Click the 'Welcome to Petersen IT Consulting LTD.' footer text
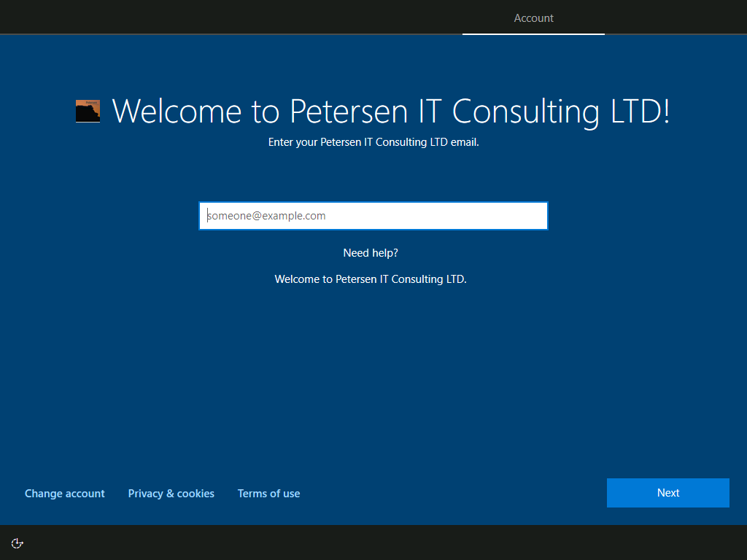Screen dimensions: 747x560 click(x=371, y=279)
